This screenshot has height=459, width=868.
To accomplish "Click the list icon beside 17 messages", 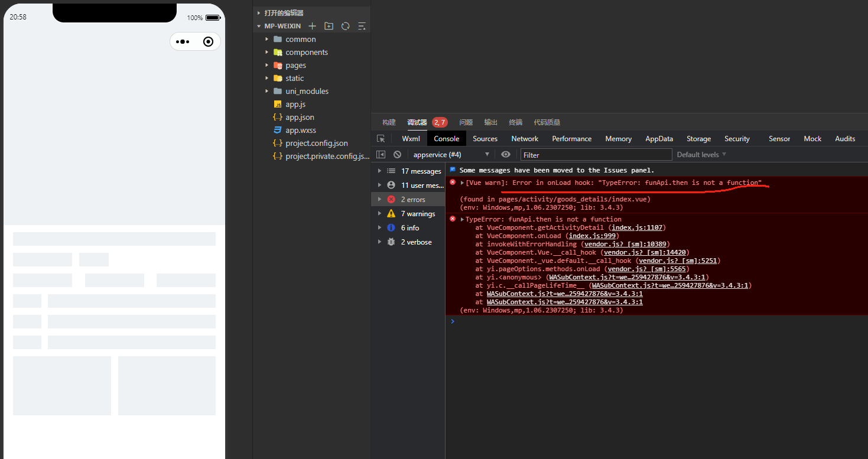I will [x=391, y=171].
